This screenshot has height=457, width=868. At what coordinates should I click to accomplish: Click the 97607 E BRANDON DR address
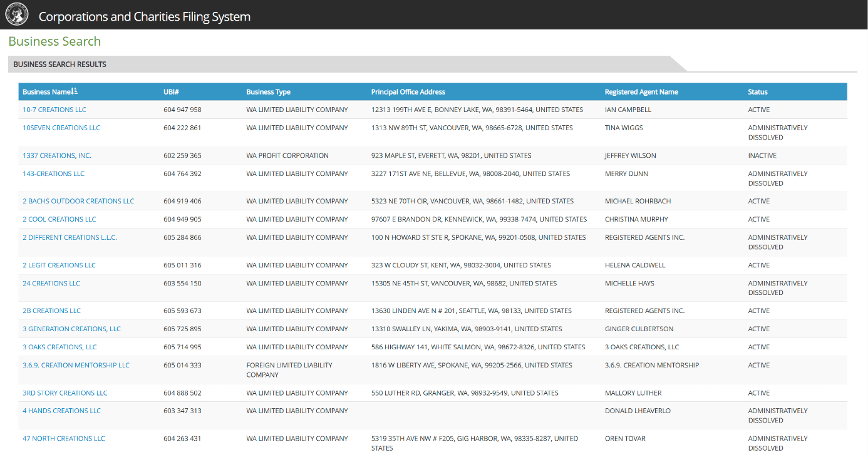[x=479, y=219]
